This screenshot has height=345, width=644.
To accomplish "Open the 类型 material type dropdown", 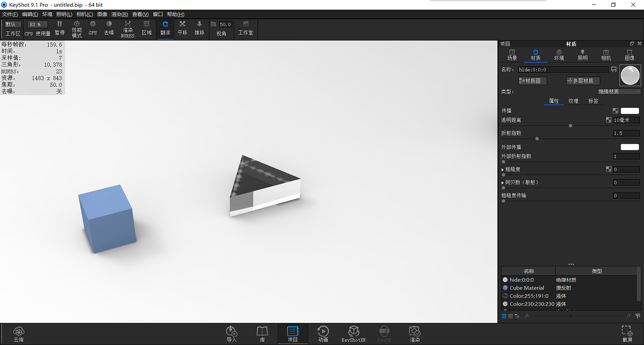I will click(619, 91).
